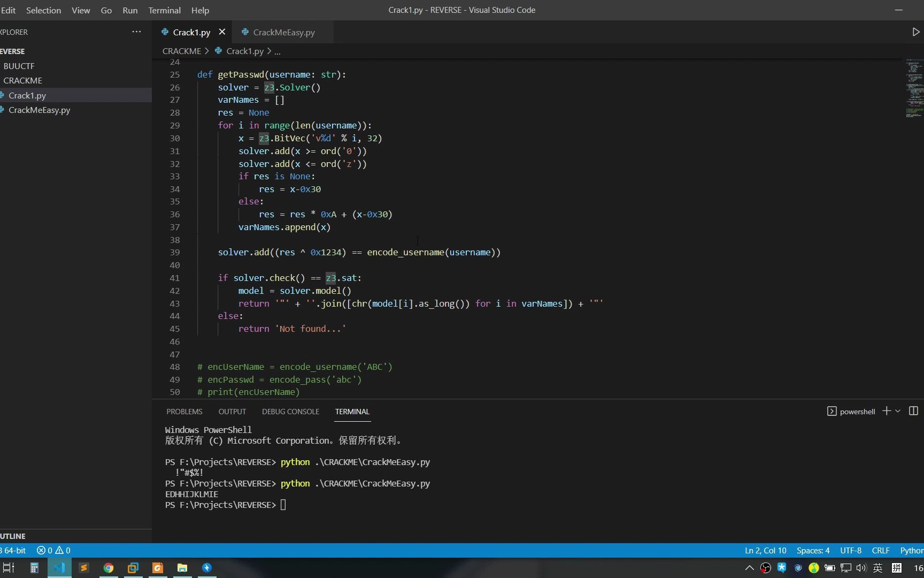
Task: Change line endings via CRLF
Action: pyautogui.click(x=881, y=550)
